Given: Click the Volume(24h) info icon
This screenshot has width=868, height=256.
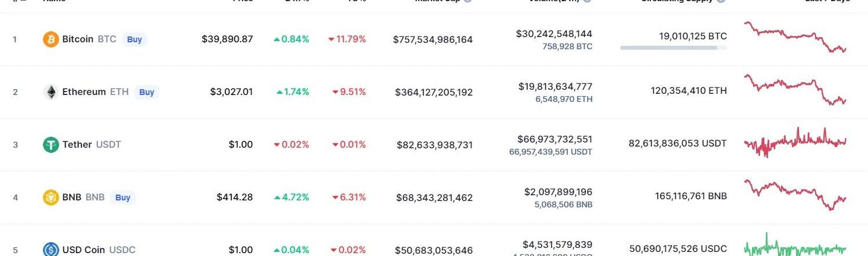Looking at the screenshot, I should tap(587, 1).
